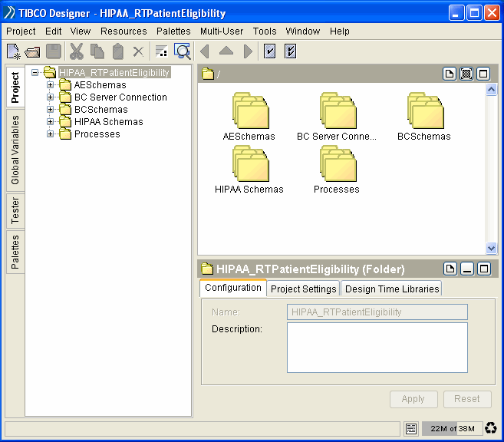This screenshot has width=504, height=442.
Task: Open the Multi-User menu
Action: 222,31
